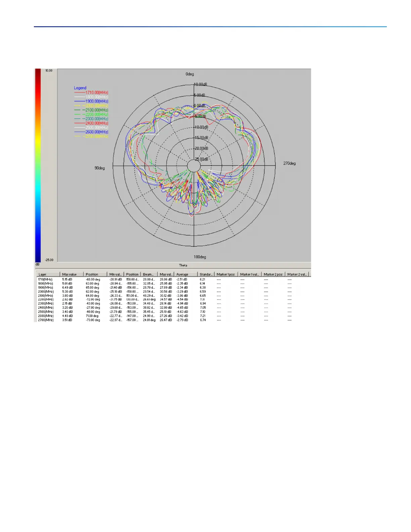The image size is (411, 532).
Task: Select the 2400.00(MHz) legend entry
Action: click(91, 123)
